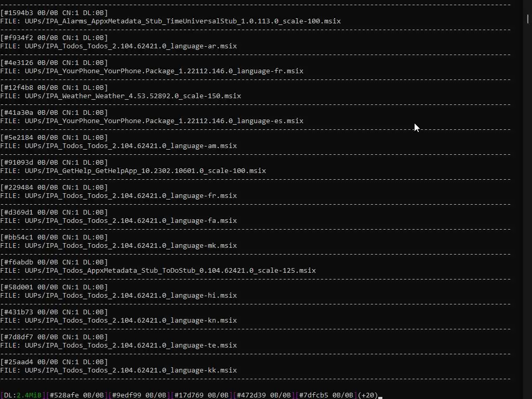Select text '[#4e3126 0B/0B CN:1 DL:0B]'
The width and height of the screenshot is (532, 399).
click(54, 63)
